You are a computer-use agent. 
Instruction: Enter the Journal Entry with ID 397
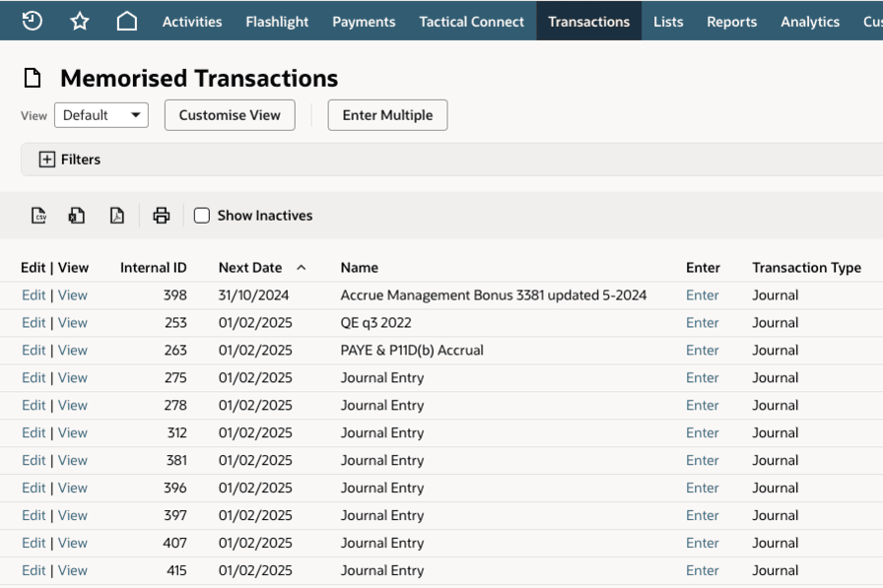[x=703, y=516]
